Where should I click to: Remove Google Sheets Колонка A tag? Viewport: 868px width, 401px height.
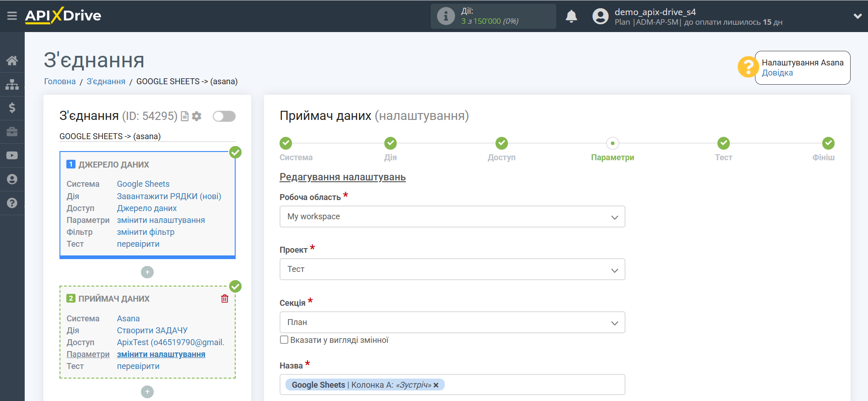436,385
